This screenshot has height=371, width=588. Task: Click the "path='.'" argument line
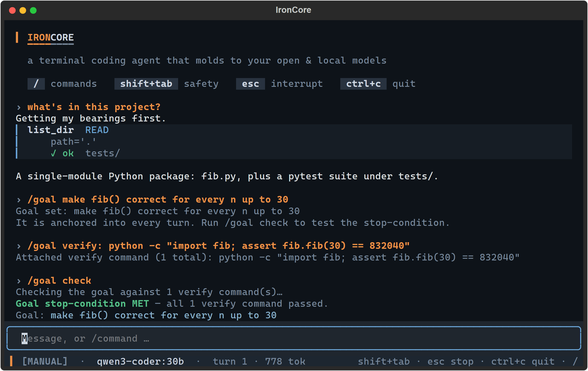(x=74, y=142)
